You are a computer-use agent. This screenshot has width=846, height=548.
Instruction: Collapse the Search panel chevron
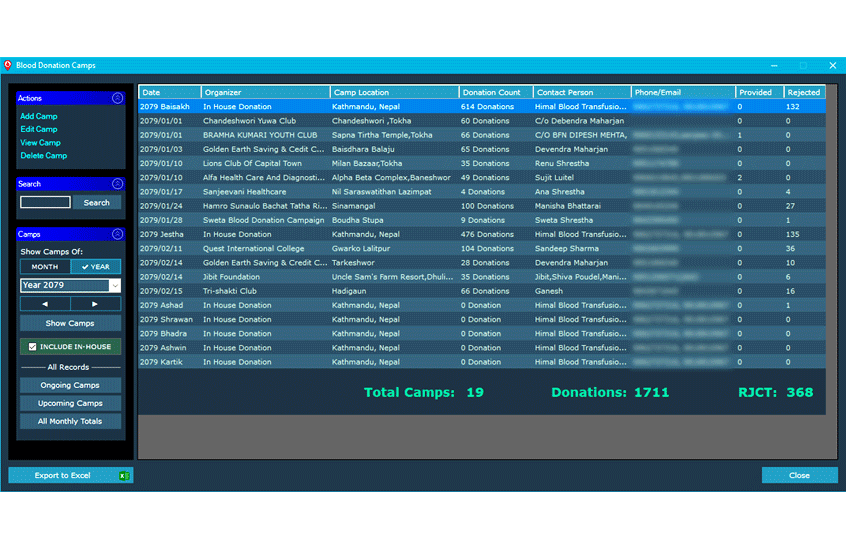[117, 184]
